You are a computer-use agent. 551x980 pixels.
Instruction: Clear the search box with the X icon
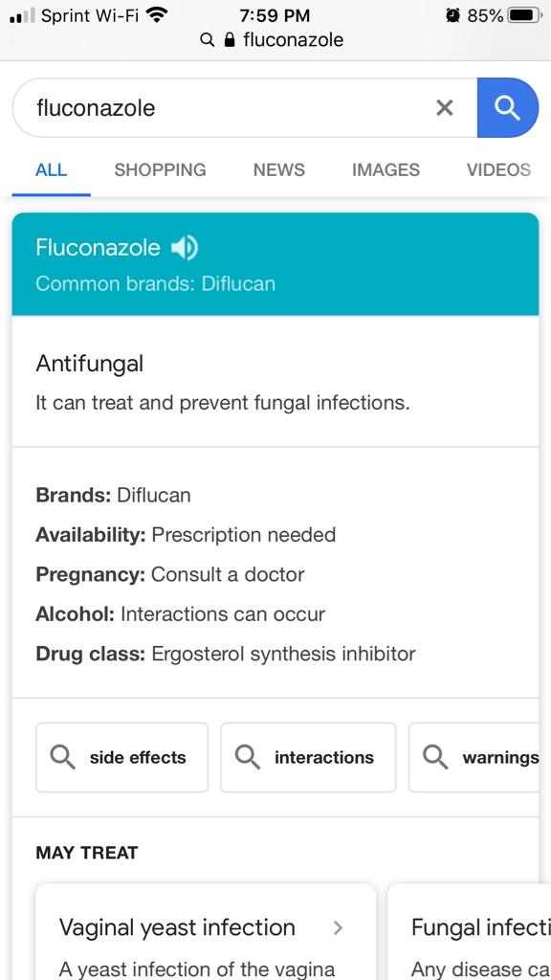[x=444, y=108]
